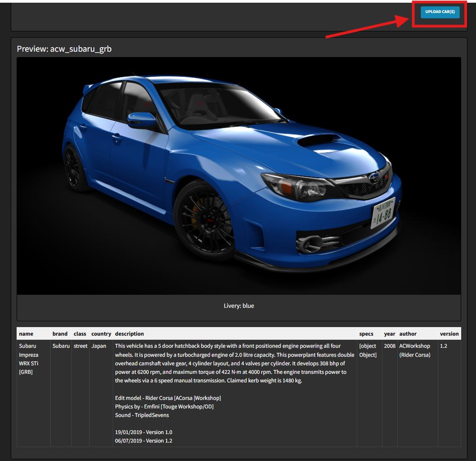
Task: Select the 'Preview: acw_subaru_grb' heading
Action: click(64, 49)
